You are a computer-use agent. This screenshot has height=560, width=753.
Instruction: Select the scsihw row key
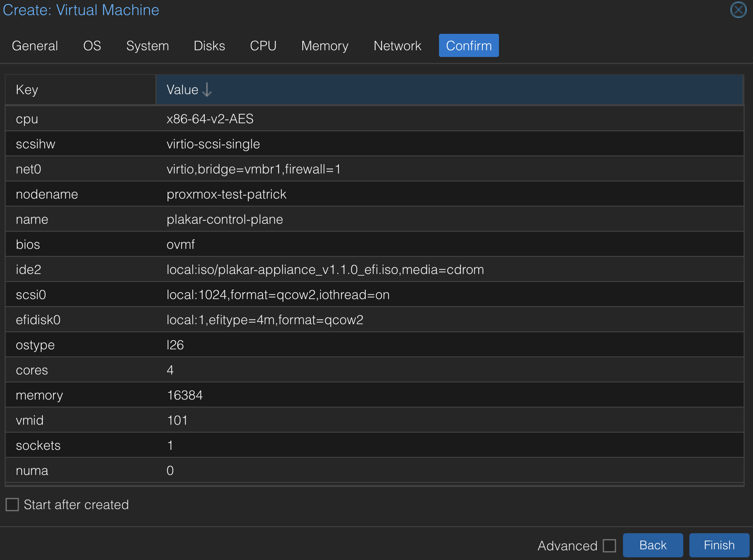[36, 144]
